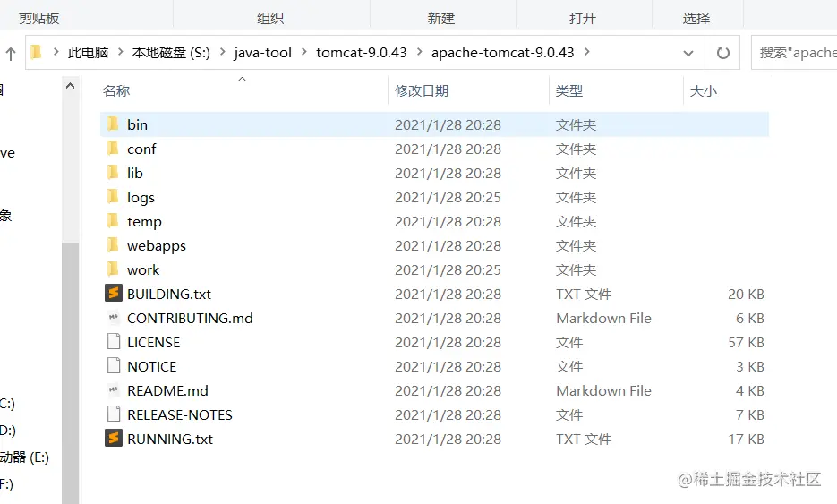Click the 剪贴板 ribbon group label

(x=39, y=18)
